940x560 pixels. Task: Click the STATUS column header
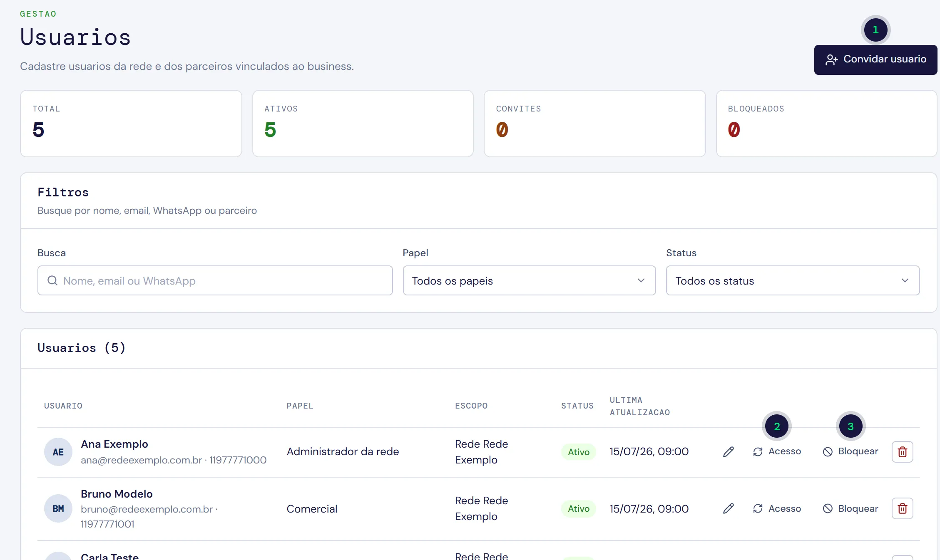(x=577, y=406)
